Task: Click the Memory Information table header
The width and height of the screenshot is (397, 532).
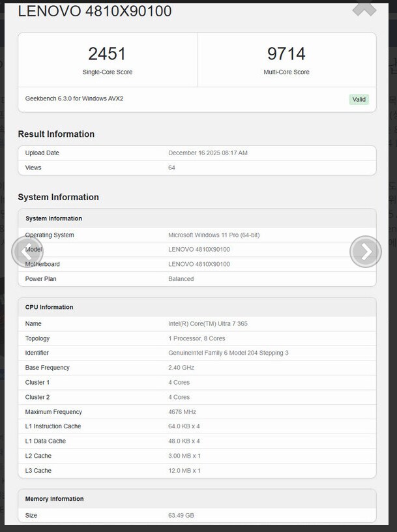Action: click(x=54, y=499)
